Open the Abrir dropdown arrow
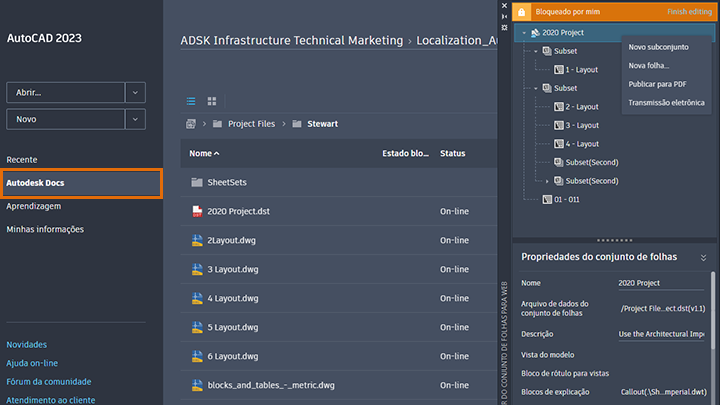The image size is (720, 405). tap(136, 92)
